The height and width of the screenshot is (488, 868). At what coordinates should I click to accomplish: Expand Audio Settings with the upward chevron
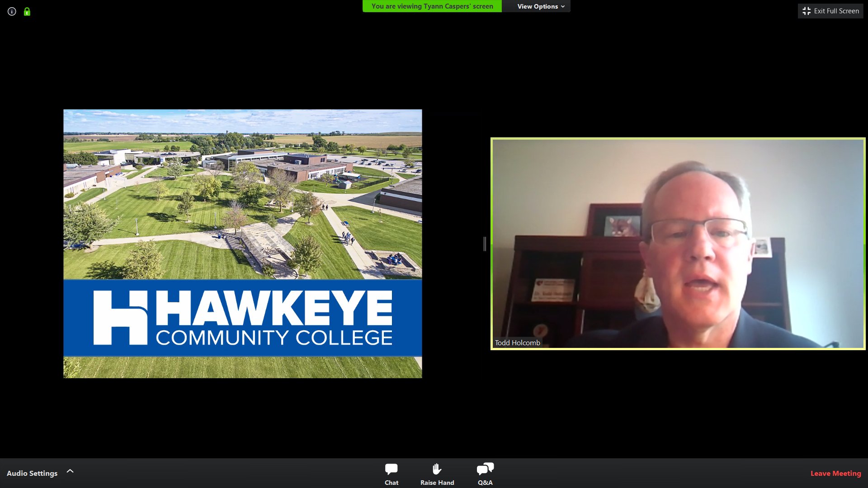coord(70,470)
